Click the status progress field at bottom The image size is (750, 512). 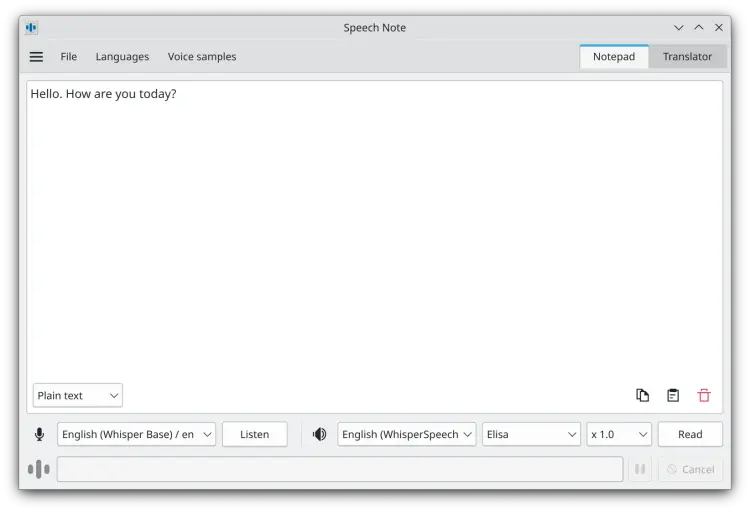pyautogui.click(x=340, y=469)
